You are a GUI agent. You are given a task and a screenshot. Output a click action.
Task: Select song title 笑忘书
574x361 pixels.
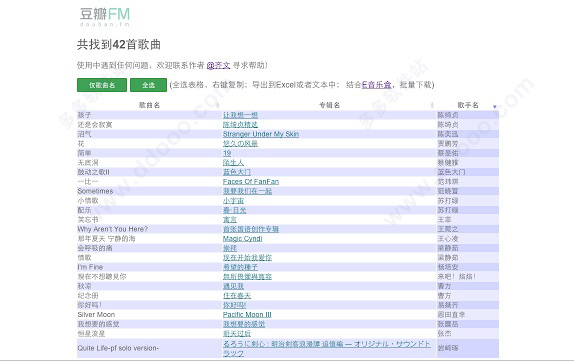(88, 220)
